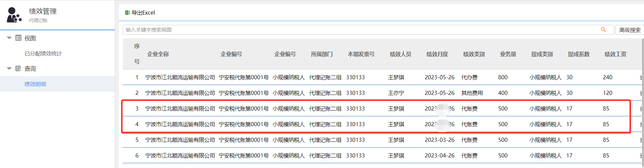
Task: Click 所属部门 column header
Action: click(x=322, y=54)
